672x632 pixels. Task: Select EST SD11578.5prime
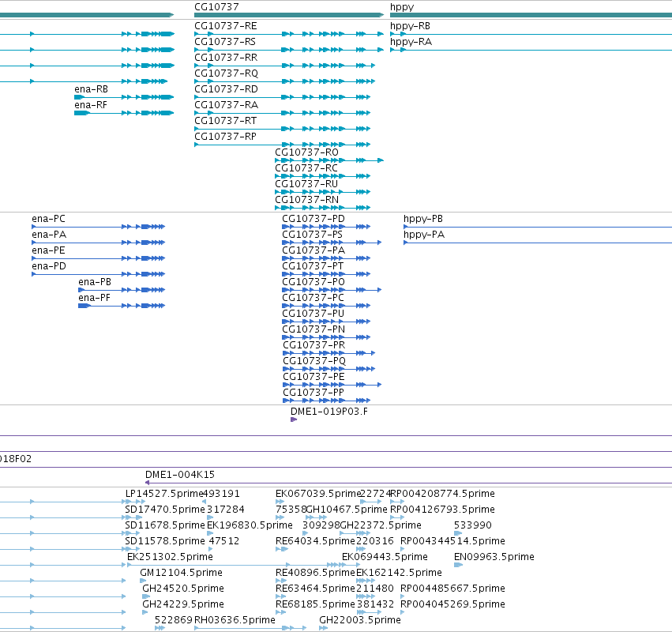pyautogui.click(x=165, y=541)
